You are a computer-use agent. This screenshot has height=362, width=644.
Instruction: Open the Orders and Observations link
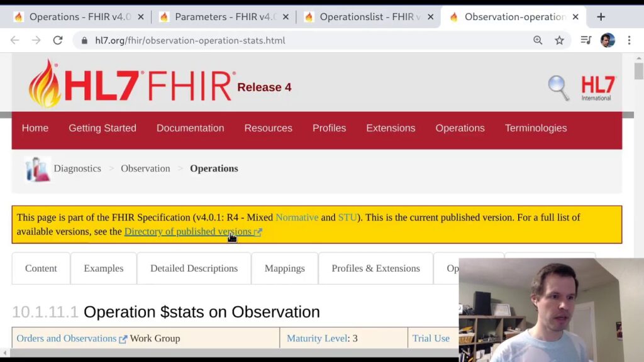pos(67,338)
